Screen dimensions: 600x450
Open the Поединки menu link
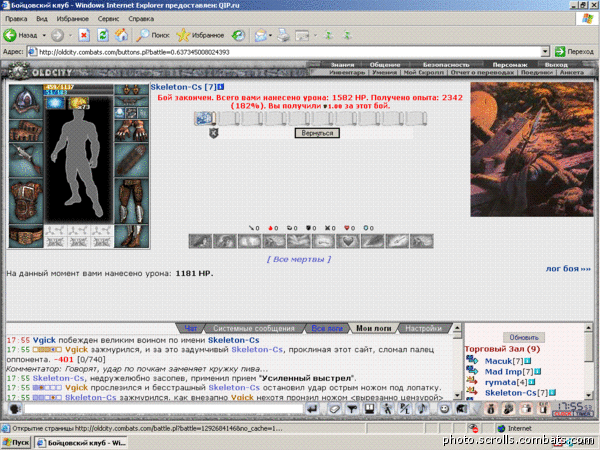click(535, 72)
